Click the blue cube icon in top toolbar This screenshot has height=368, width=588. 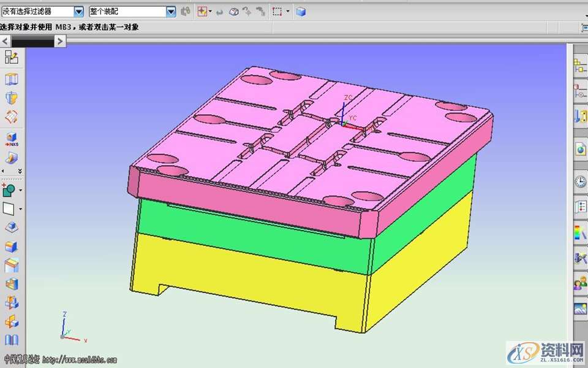click(x=301, y=12)
